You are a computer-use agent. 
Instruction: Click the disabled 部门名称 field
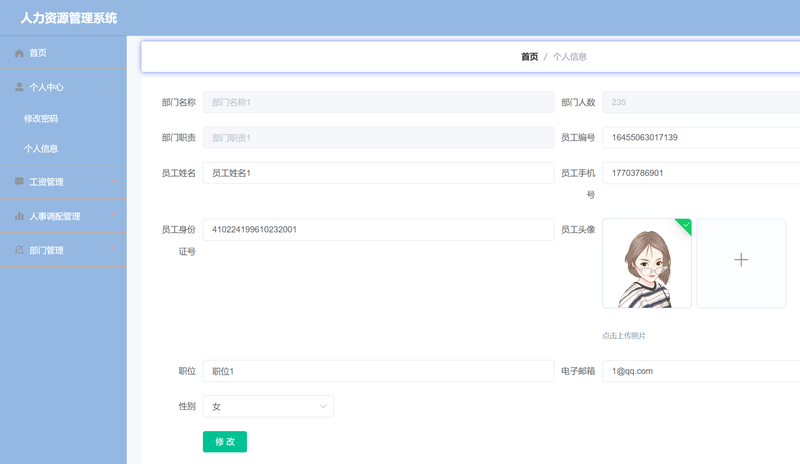[379, 102]
